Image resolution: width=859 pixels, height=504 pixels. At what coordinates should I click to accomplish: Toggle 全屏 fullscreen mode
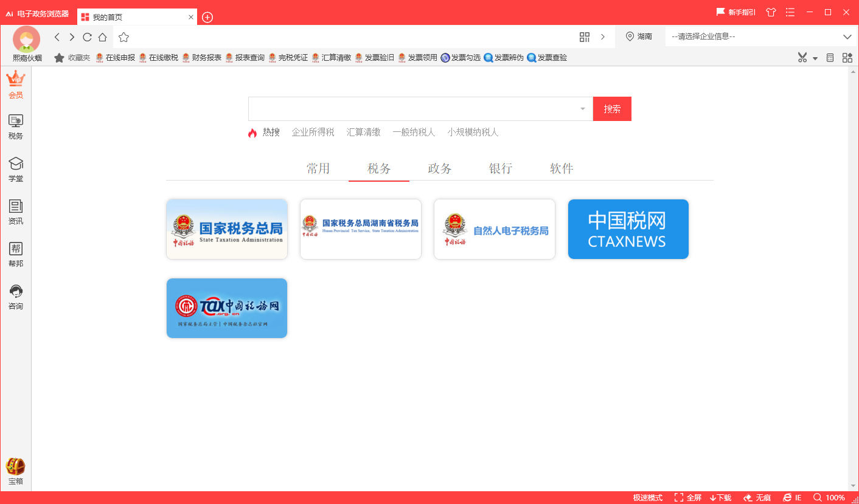click(x=688, y=497)
